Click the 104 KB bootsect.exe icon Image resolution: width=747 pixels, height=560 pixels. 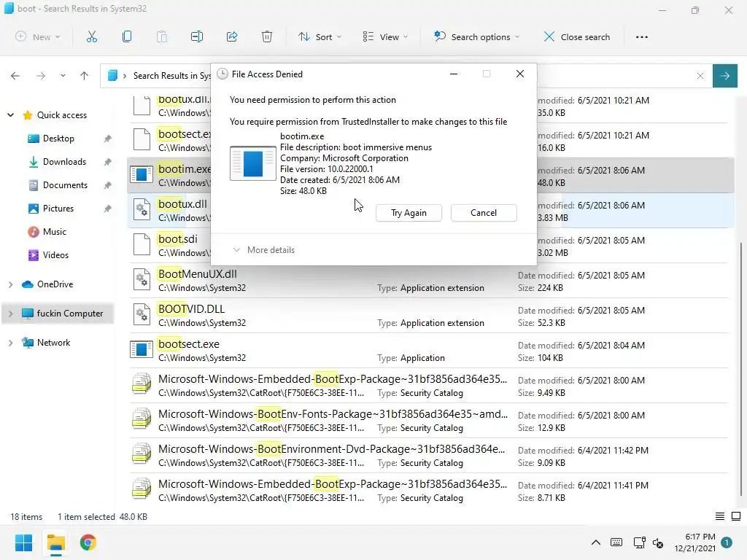(x=142, y=349)
